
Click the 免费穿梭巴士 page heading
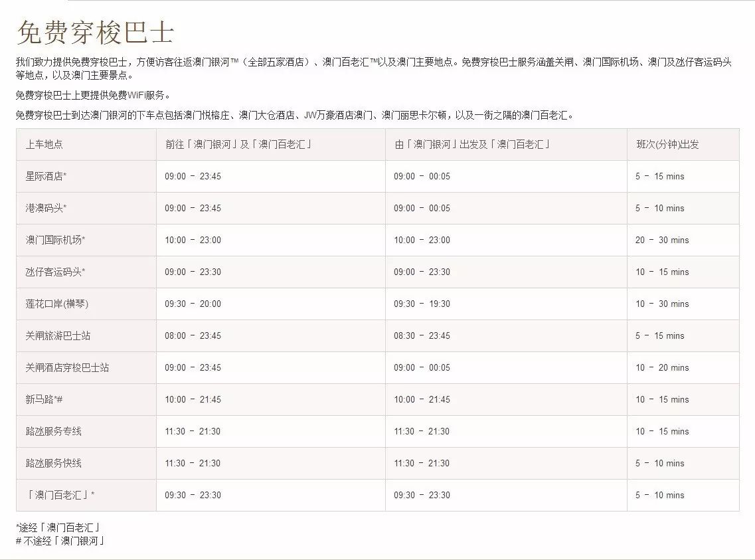click(96, 33)
